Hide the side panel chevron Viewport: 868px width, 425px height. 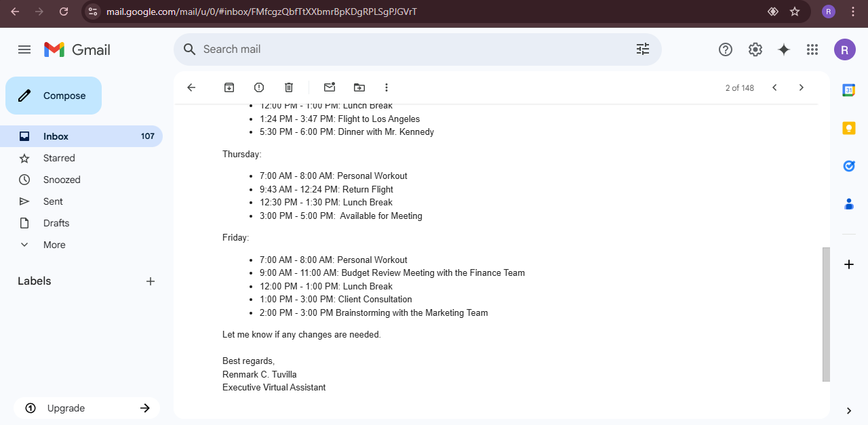[x=849, y=410]
